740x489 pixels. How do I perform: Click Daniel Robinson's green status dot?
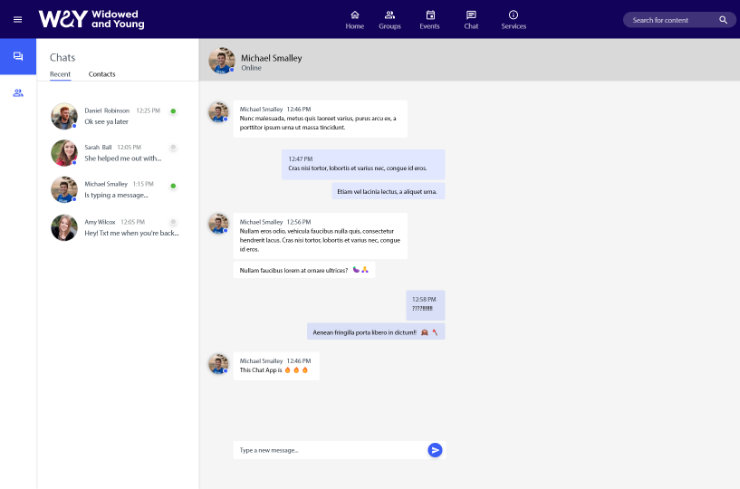[x=173, y=111]
